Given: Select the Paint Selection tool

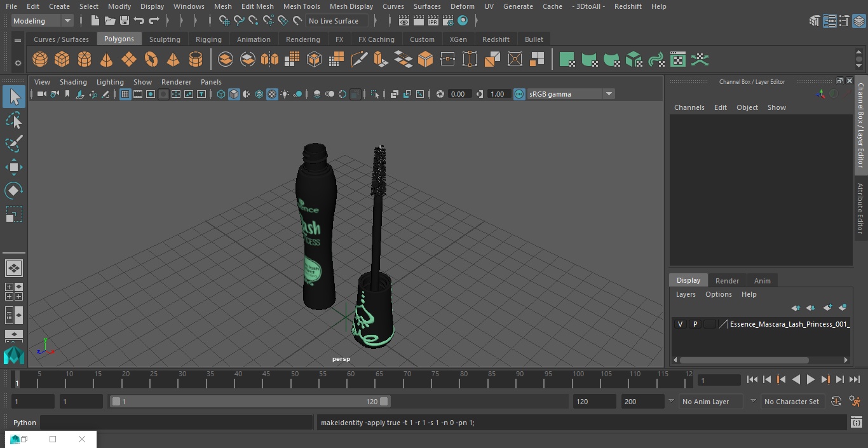Looking at the screenshot, I should coord(14,144).
